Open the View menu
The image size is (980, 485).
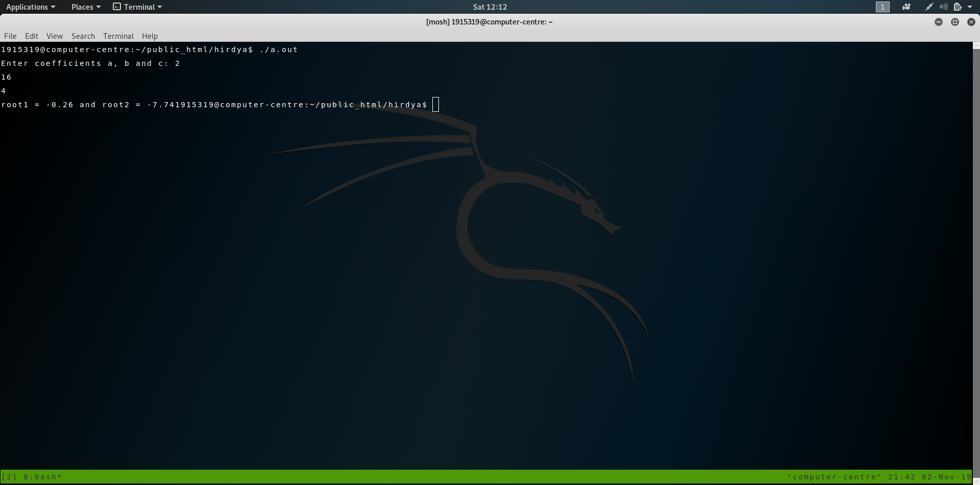[x=55, y=36]
